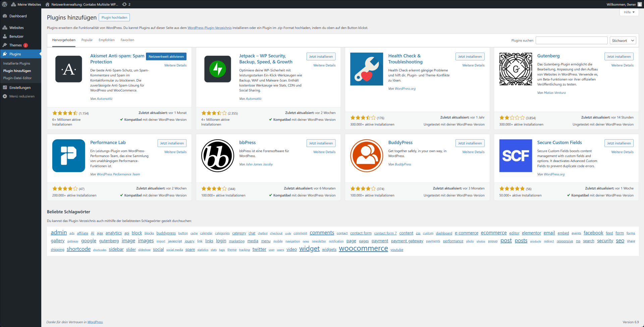
Task: Switch to the Populär tab
Action: (x=87, y=40)
